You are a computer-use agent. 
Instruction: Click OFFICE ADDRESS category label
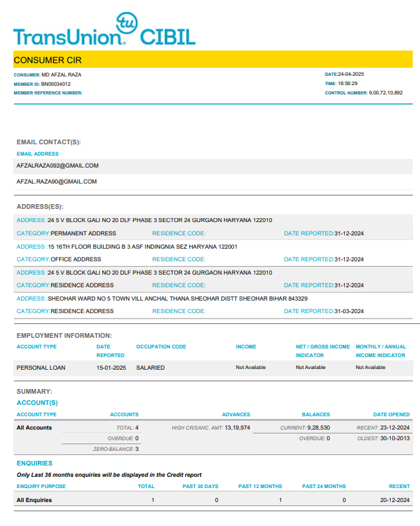[76, 259]
